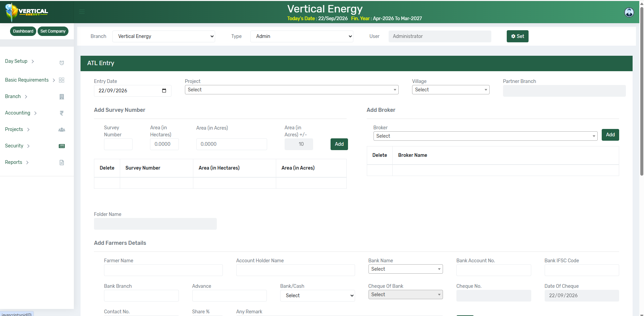
Task: Open the Projects menu
Action: coord(17,129)
